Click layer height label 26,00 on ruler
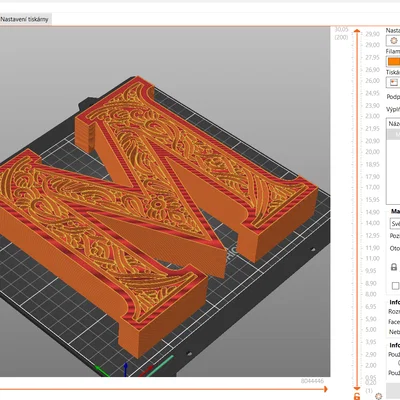This screenshot has width=400, height=400. tap(372, 81)
